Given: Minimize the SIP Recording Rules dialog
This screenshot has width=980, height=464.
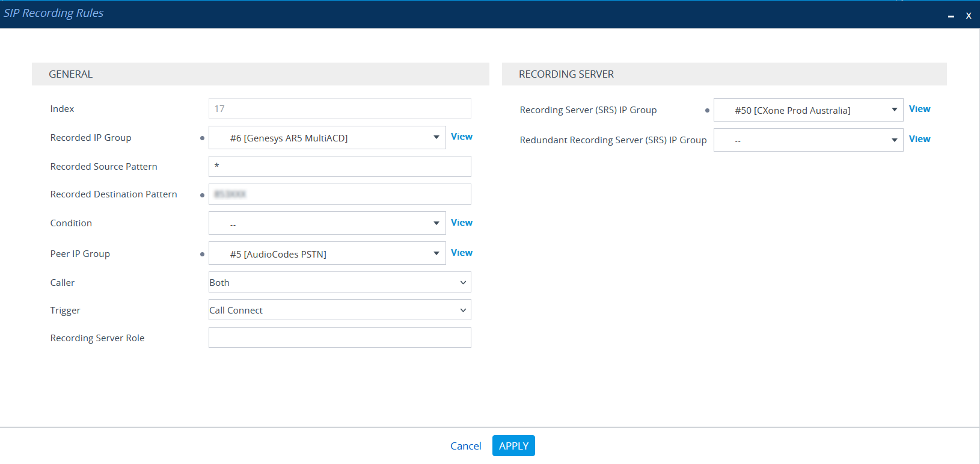Looking at the screenshot, I should click(x=951, y=16).
